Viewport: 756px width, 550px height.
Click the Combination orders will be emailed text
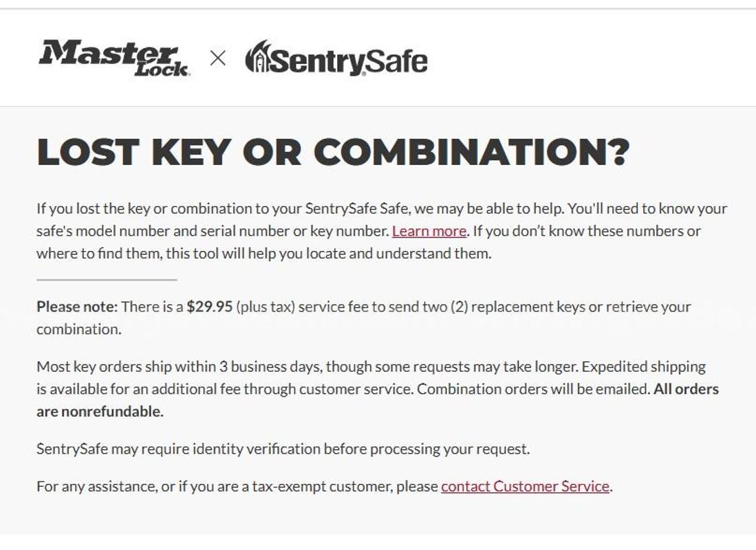pyautogui.click(x=534, y=389)
